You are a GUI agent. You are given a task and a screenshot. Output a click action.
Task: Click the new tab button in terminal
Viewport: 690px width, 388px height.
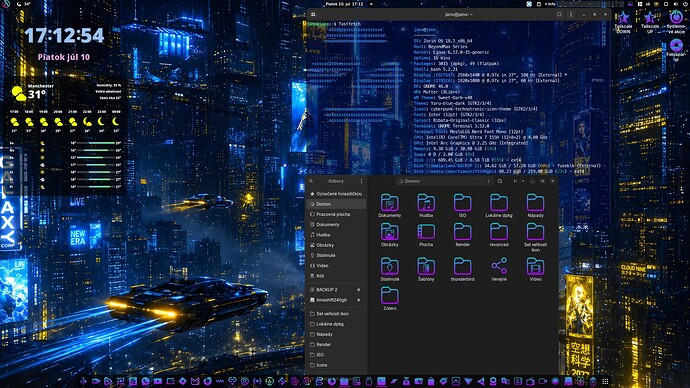coord(313,15)
